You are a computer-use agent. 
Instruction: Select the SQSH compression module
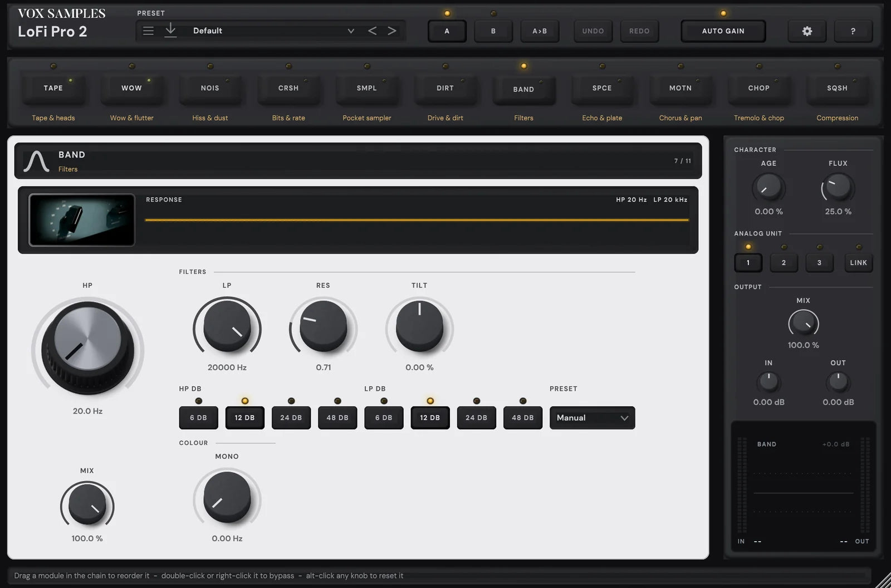click(838, 88)
